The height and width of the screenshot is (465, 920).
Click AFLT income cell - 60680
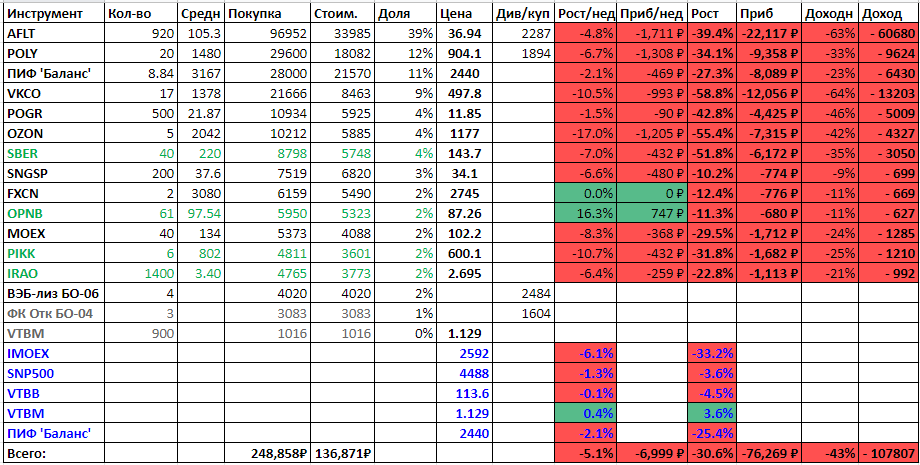(x=888, y=34)
